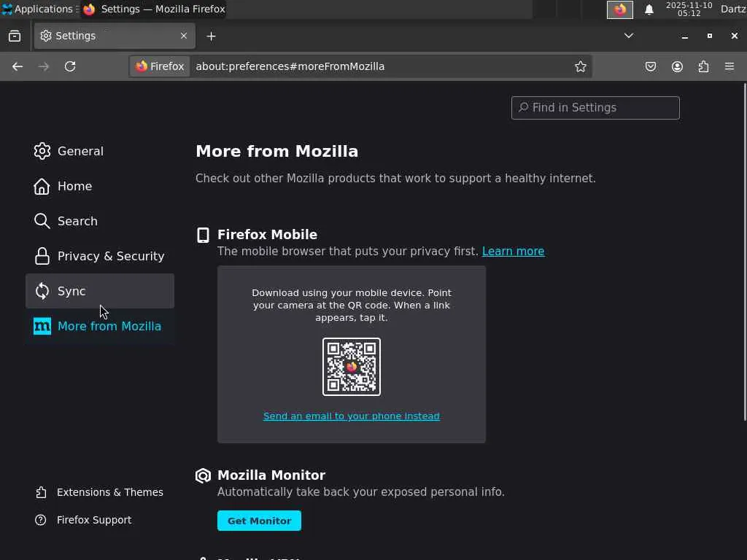The image size is (747, 560).
Task: Click the reload page icon
Action: pyautogui.click(x=70, y=66)
